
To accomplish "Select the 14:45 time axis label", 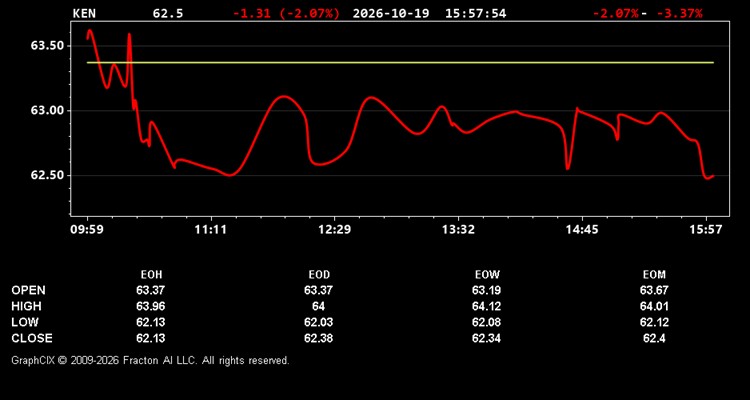I will pyautogui.click(x=582, y=230).
